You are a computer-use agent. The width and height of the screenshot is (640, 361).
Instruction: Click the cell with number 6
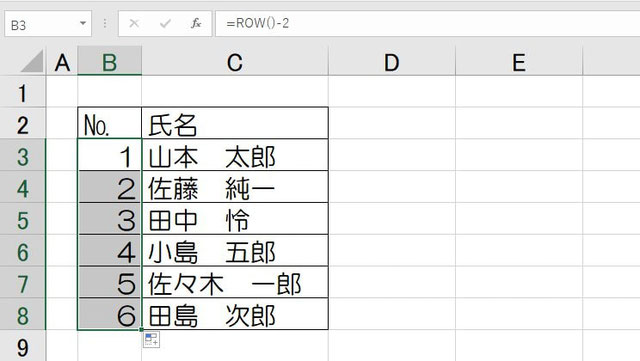[x=109, y=314]
